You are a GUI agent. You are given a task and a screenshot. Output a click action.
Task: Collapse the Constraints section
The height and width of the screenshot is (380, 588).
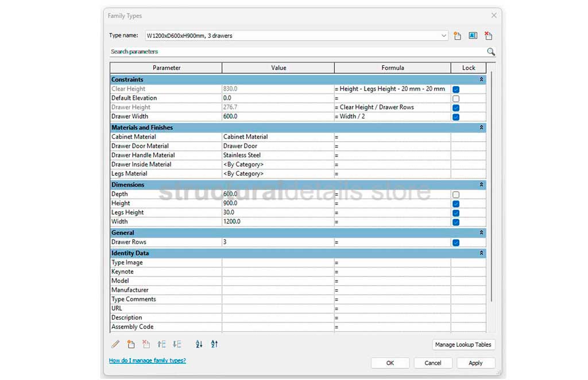tap(481, 80)
